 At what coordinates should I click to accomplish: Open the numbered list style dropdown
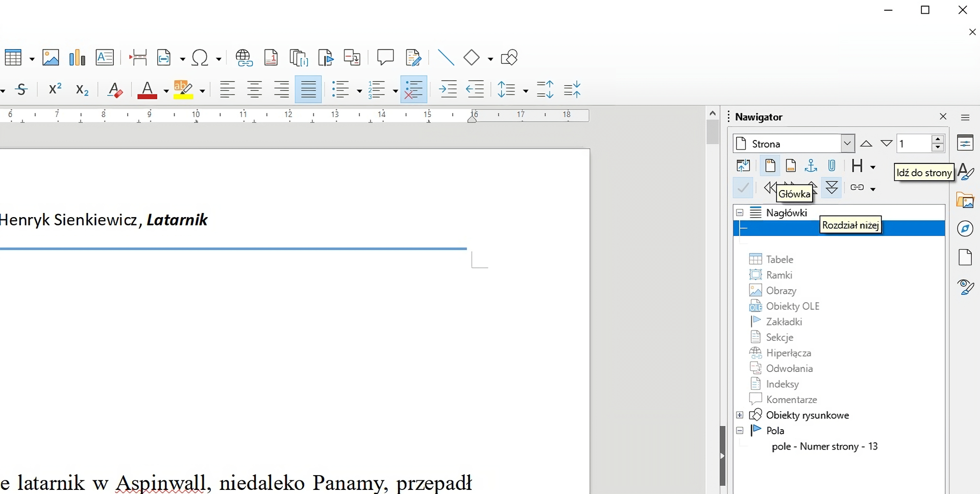point(395,91)
